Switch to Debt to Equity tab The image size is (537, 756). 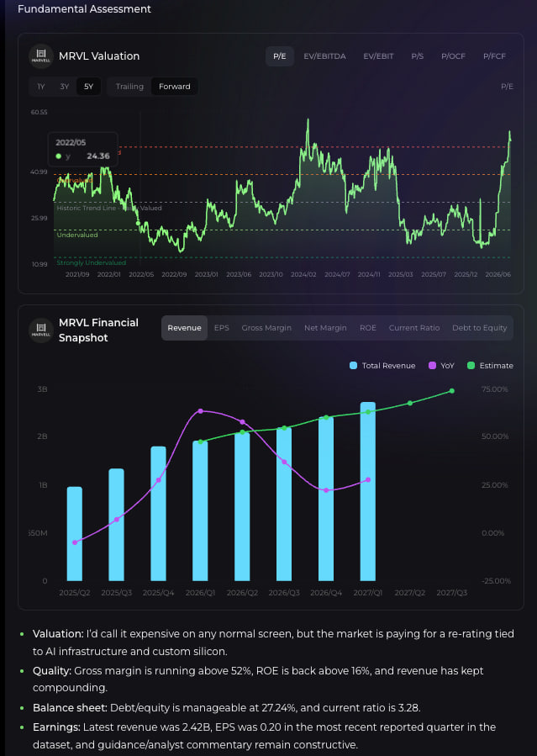point(479,328)
